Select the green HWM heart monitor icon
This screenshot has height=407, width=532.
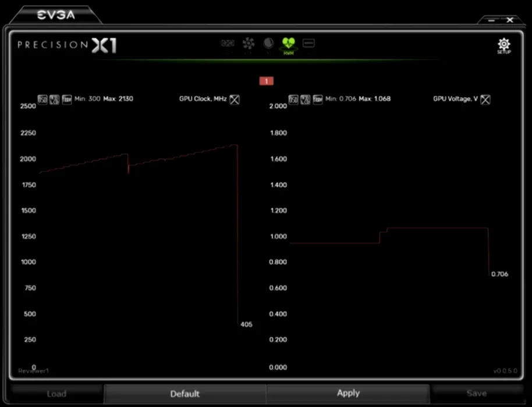[x=288, y=44]
